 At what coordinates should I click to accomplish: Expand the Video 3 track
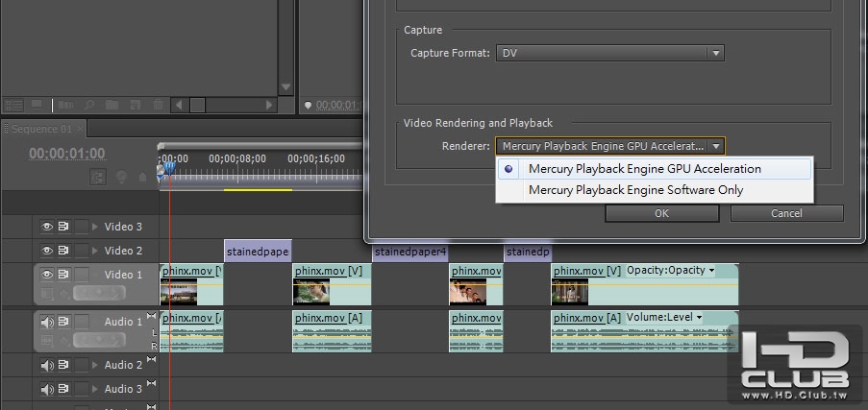tap(94, 227)
